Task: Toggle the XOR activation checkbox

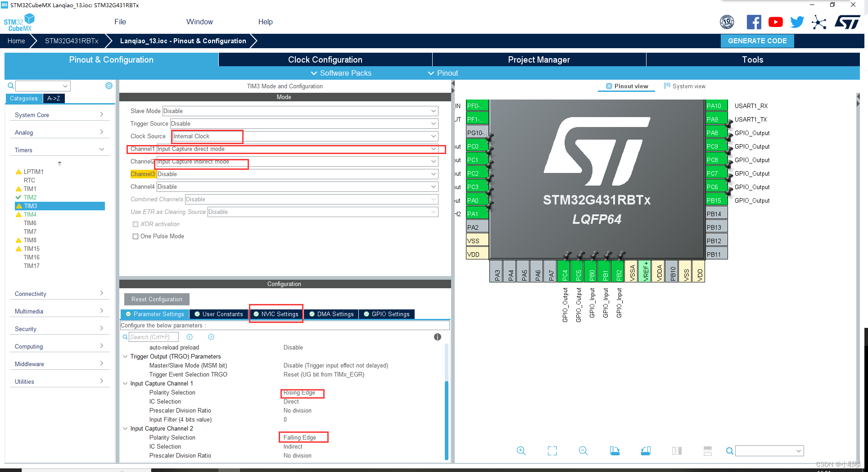Action: (x=135, y=224)
